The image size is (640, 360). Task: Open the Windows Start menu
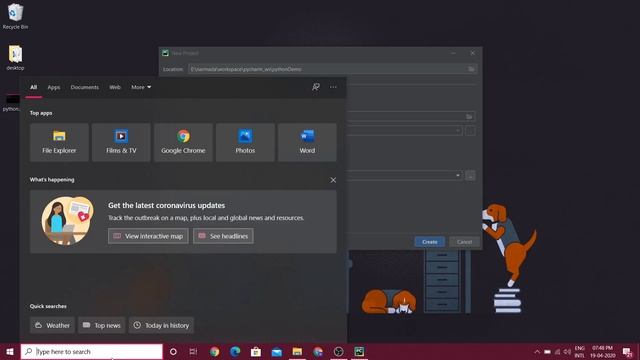pyautogui.click(x=10, y=351)
